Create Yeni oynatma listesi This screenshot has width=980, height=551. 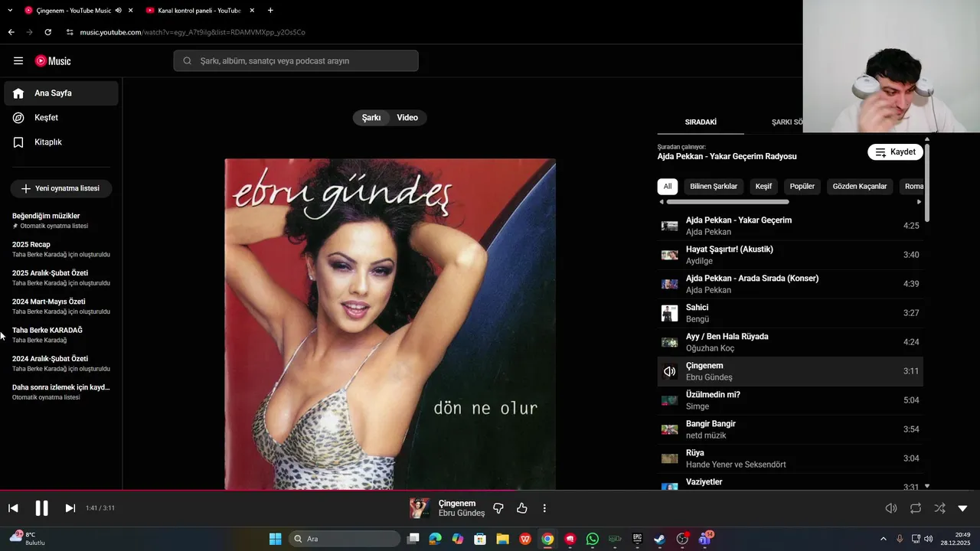(x=61, y=188)
